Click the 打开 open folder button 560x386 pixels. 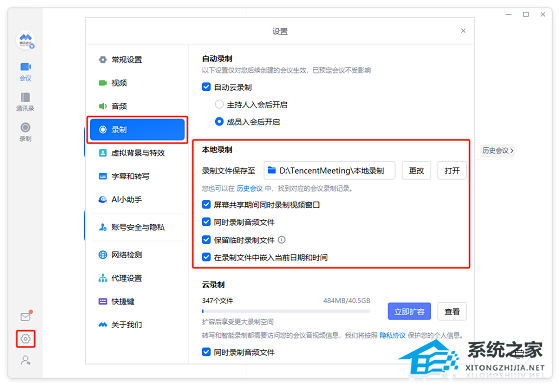coord(452,170)
